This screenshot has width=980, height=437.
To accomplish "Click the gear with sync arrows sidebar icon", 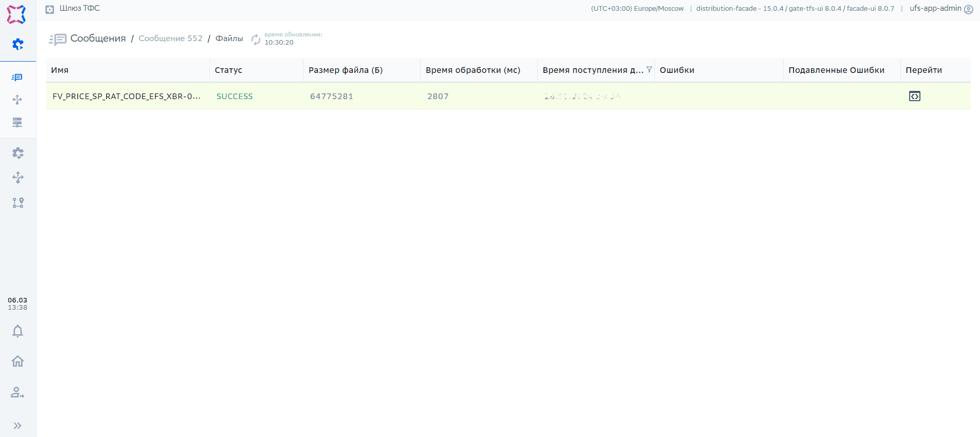I will (17, 153).
